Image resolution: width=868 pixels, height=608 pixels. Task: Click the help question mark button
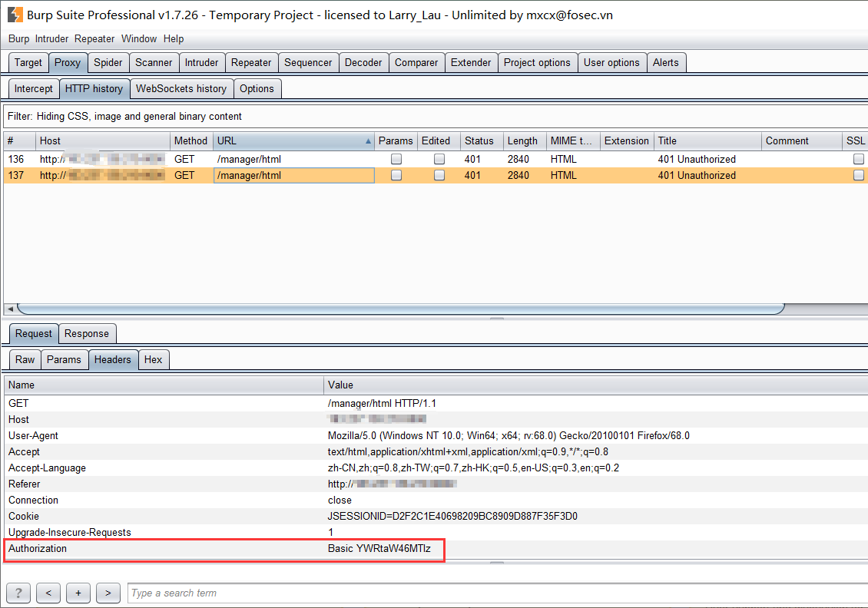coord(18,593)
